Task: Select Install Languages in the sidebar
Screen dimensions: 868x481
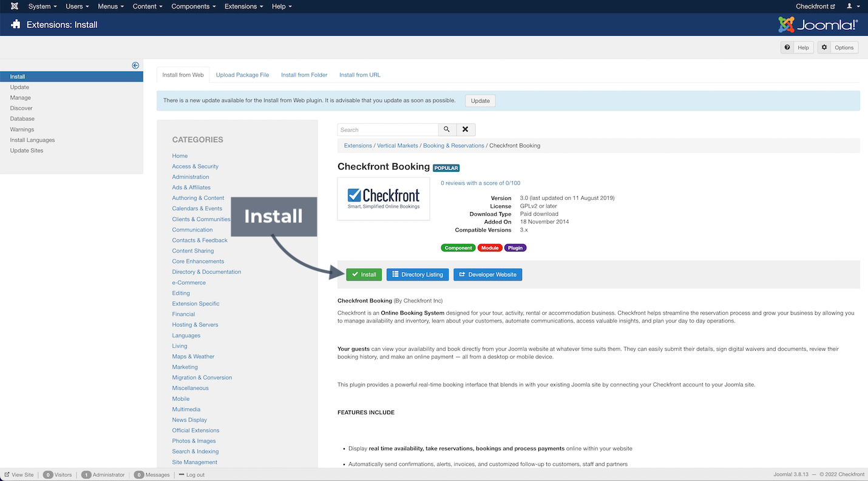Action: click(32, 140)
